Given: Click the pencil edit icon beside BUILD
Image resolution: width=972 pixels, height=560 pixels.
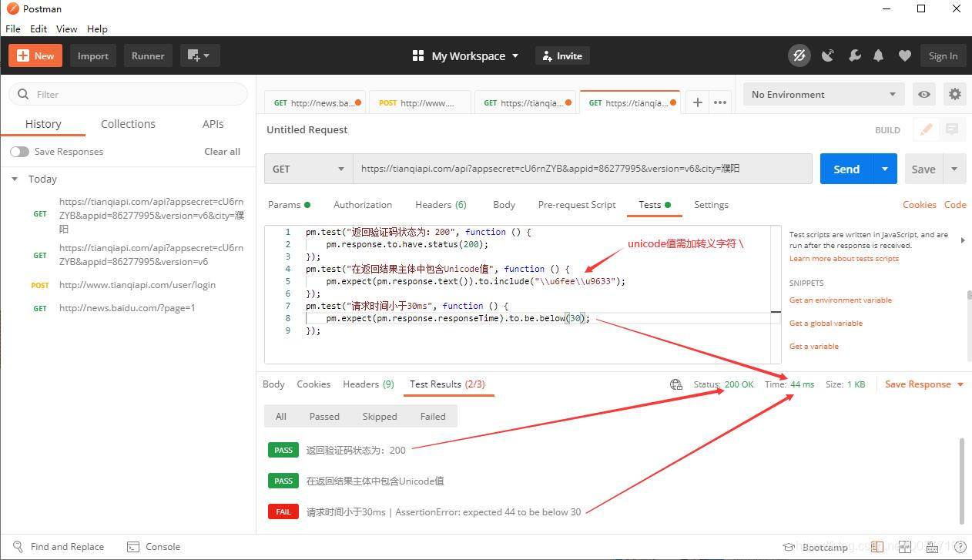Looking at the screenshot, I should (x=927, y=129).
